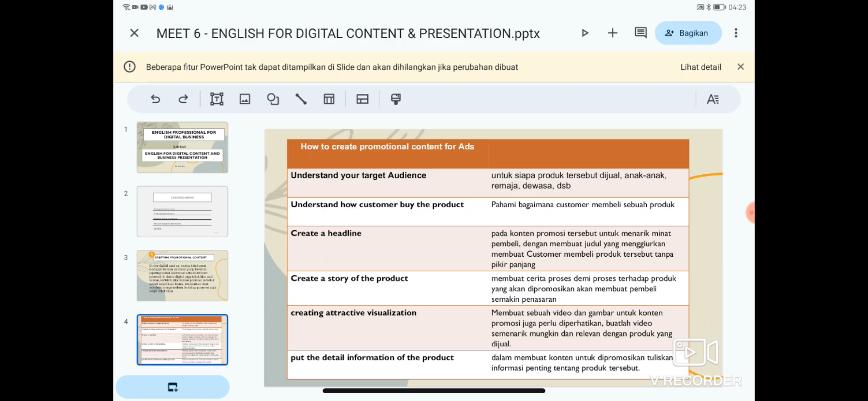Select the cell starting 'membuat cerita proses demi proses'
This screenshot has height=401, width=868.
589,288
